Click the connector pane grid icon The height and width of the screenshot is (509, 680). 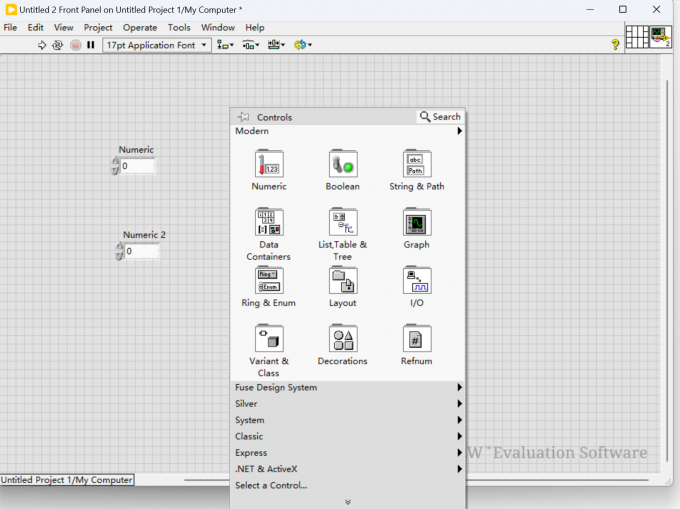[637, 37]
